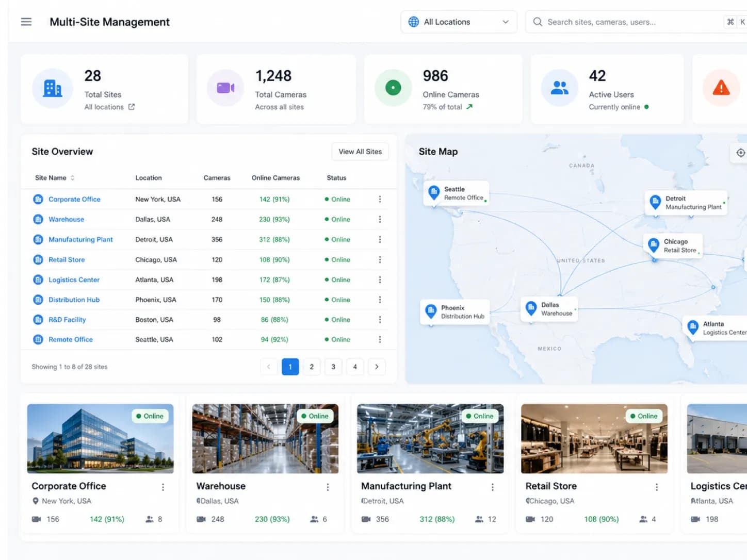Open the All Locations dropdown

point(459,22)
